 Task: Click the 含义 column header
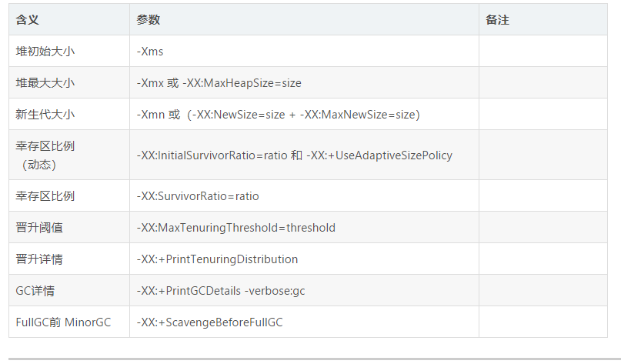click(x=28, y=20)
